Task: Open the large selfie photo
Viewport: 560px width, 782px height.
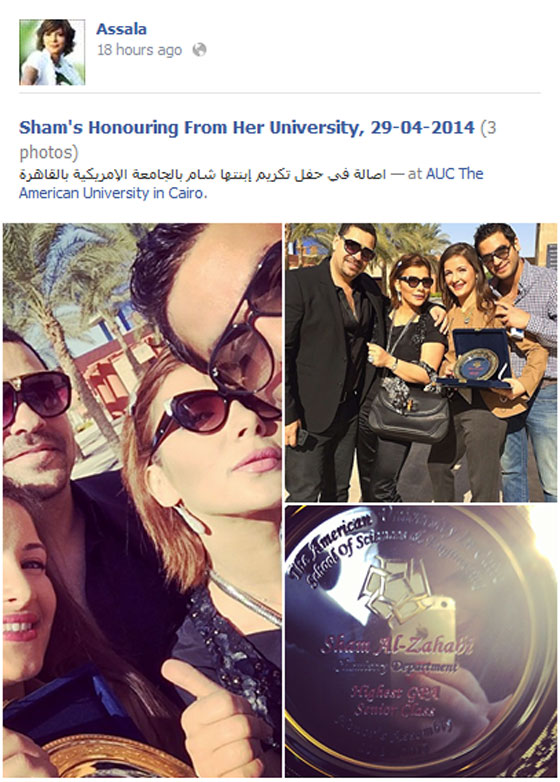Action: tap(142, 500)
